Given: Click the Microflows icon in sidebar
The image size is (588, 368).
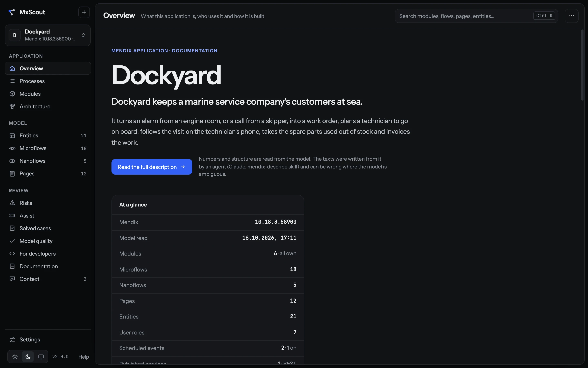Looking at the screenshot, I should pos(12,148).
